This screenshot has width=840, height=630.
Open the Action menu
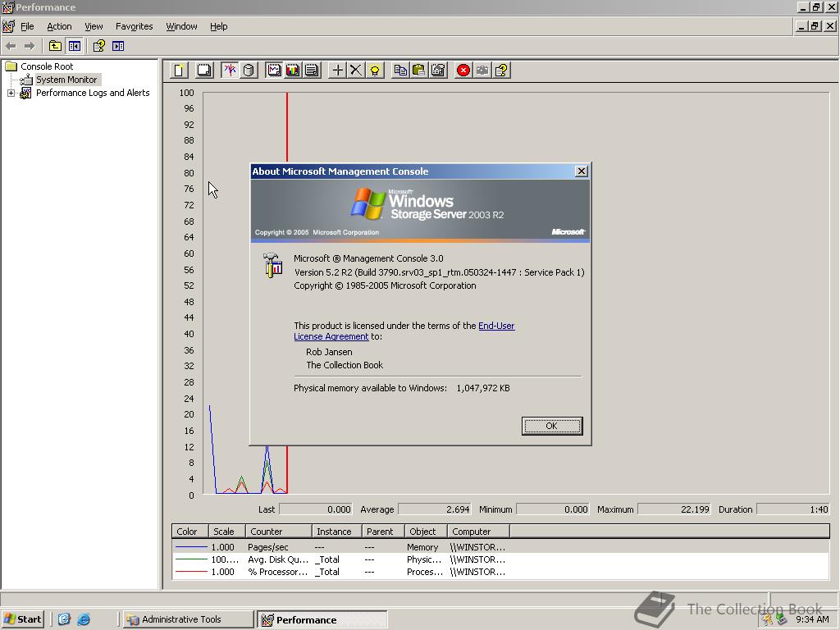coord(59,26)
